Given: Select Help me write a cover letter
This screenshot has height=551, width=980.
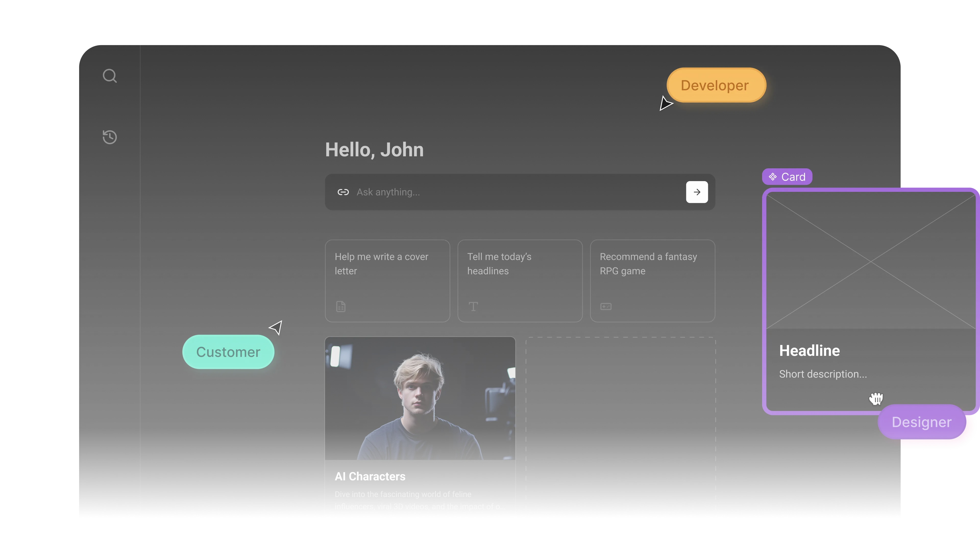Looking at the screenshot, I should click(387, 281).
